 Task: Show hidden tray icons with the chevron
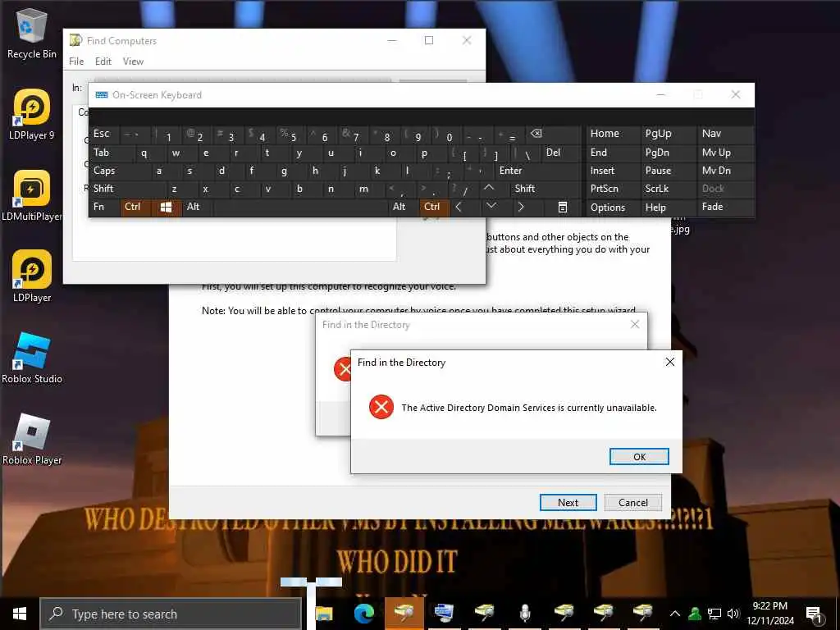point(675,614)
